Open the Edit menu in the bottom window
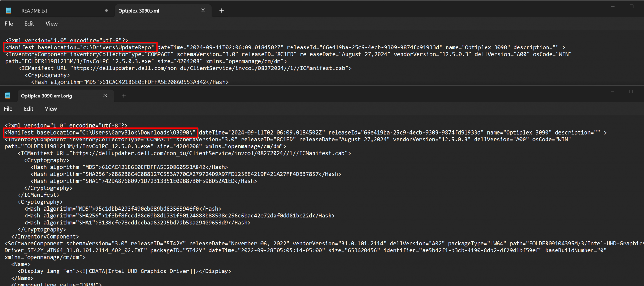The image size is (644, 286). 28,109
